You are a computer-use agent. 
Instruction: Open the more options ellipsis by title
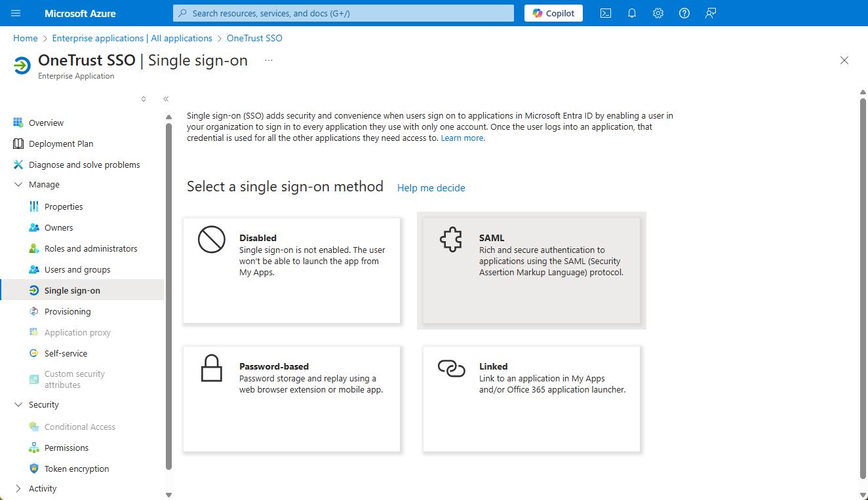pos(269,60)
